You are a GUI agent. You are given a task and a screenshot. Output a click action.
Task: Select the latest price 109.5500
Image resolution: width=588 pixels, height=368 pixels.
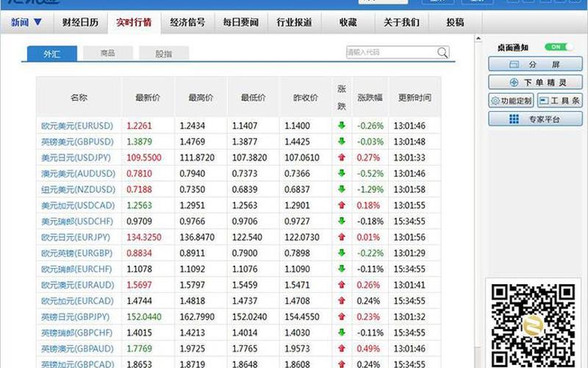[144, 158]
